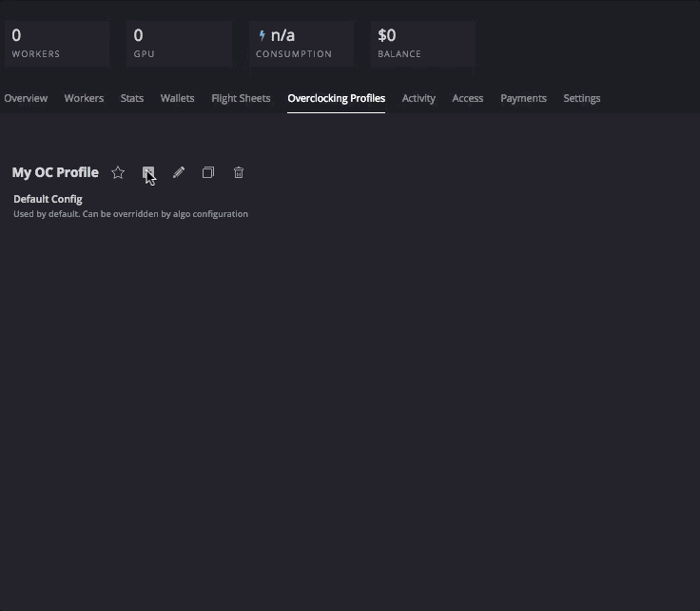Navigate to the Payments tab
The image size is (700, 611).
pos(523,98)
